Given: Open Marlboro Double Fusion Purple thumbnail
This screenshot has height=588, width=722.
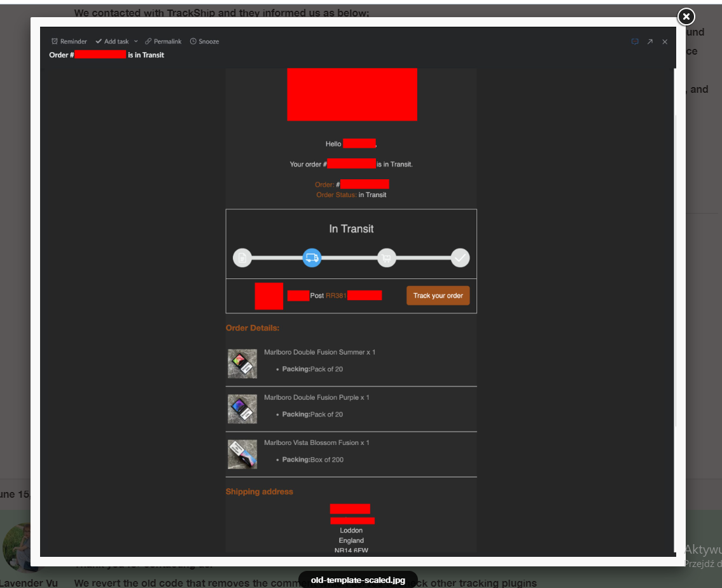Looking at the screenshot, I should click(242, 409).
